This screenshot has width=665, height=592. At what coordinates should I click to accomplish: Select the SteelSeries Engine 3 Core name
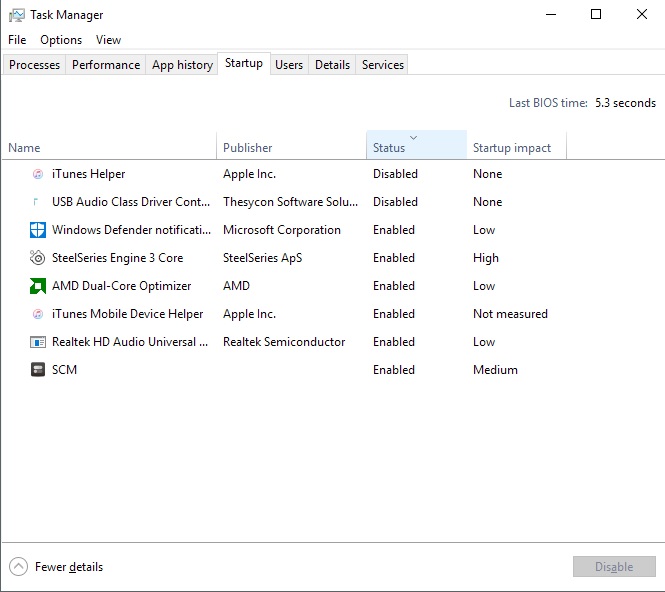click(117, 258)
